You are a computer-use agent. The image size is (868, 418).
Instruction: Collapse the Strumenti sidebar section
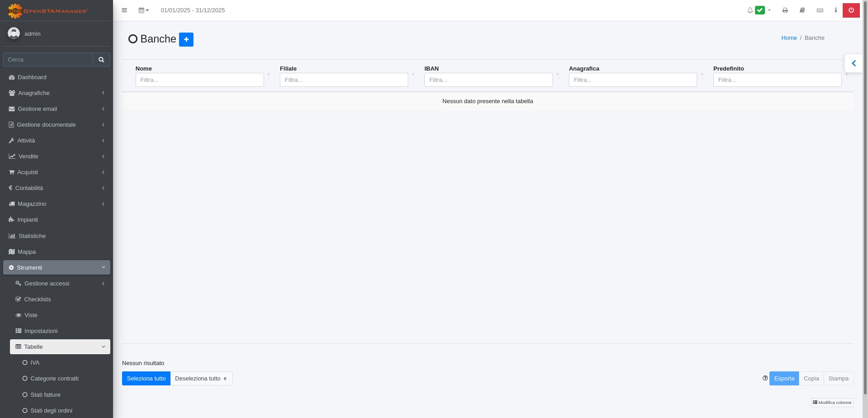[x=57, y=268]
